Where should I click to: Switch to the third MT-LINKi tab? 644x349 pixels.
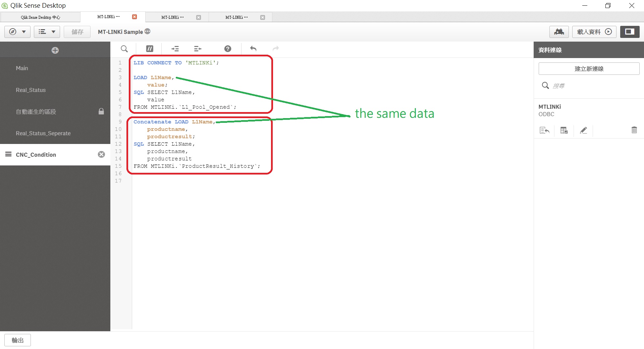(x=237, y=17)
